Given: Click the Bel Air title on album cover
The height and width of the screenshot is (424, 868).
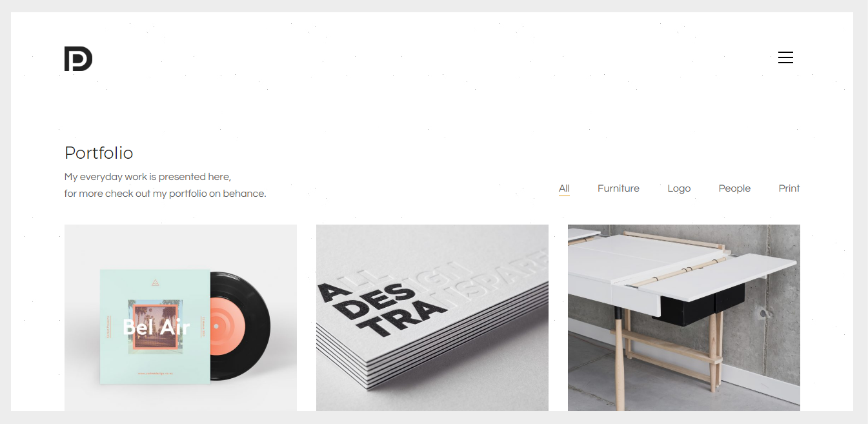Looking at the screenshot, I should click(156, 327).
